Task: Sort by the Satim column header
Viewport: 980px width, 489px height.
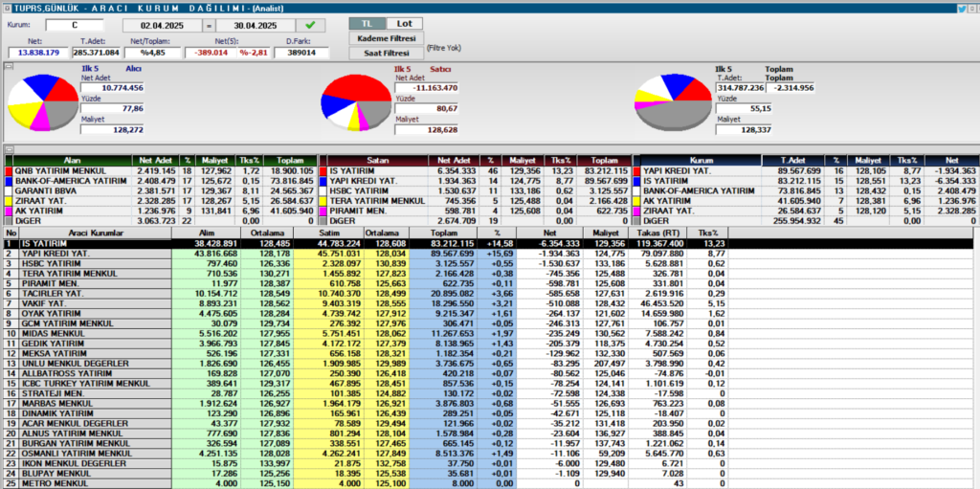Action: coord(329,233)
